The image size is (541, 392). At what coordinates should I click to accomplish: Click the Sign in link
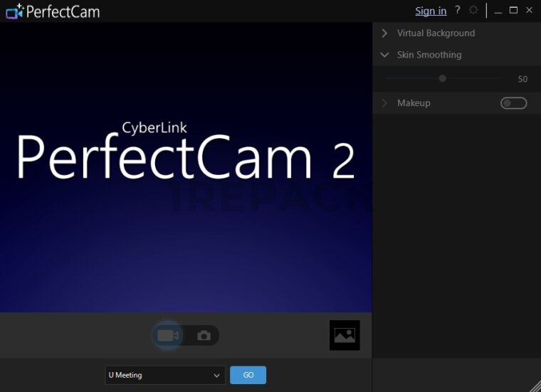tap(431, 11)
